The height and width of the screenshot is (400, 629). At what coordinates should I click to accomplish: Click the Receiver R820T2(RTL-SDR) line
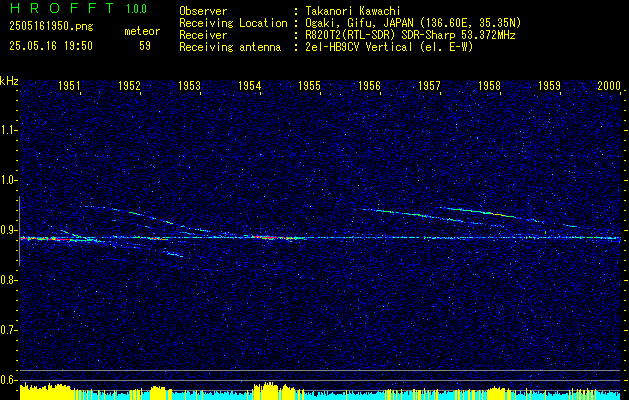coord(408,35)
